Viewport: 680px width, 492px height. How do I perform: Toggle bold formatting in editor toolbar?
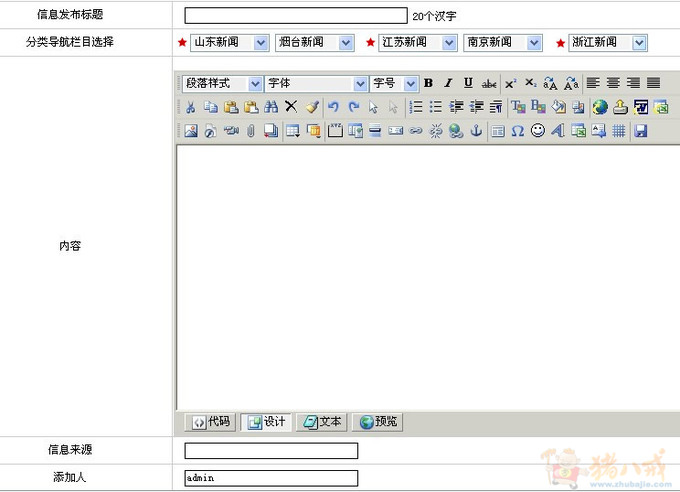click(x=428, y=84)
